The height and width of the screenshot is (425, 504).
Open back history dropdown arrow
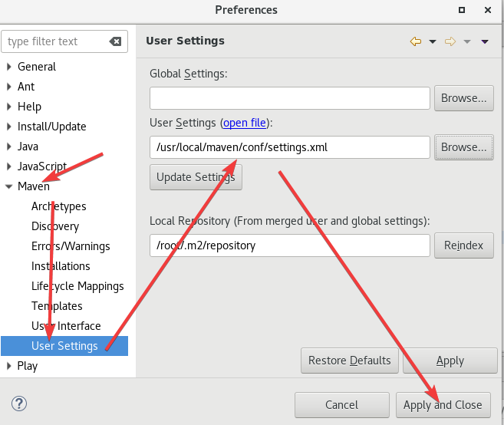click(433, 41)
